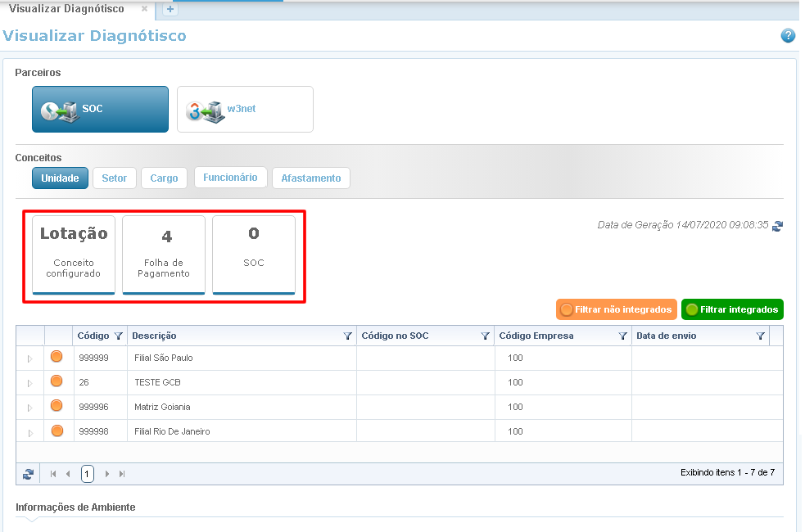805x532 pixels.
Task: Expand the Matriz Goiania row
Action: coord(30,408)
